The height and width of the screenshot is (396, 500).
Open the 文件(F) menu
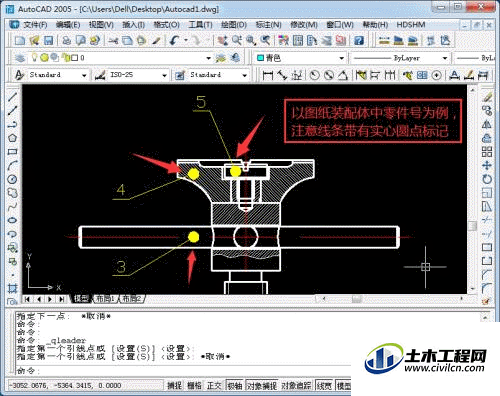click(35, 25)
